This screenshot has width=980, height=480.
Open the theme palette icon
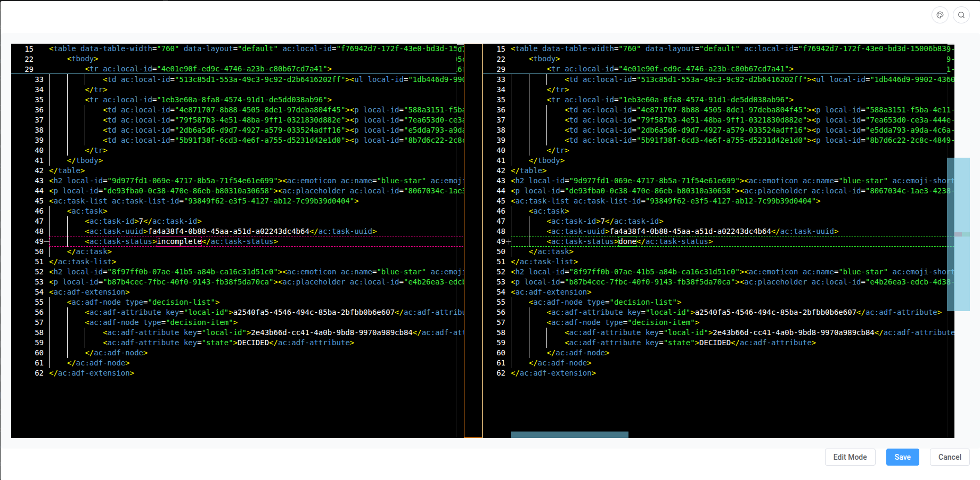click(940, 15)
